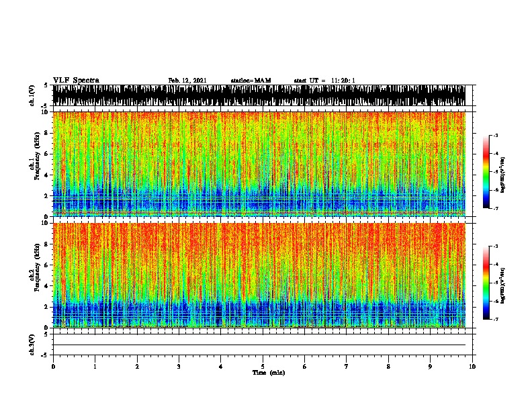Click the "10" minute tick on the time axis
This screenshot has width=532, height=411.
[472, 367]
